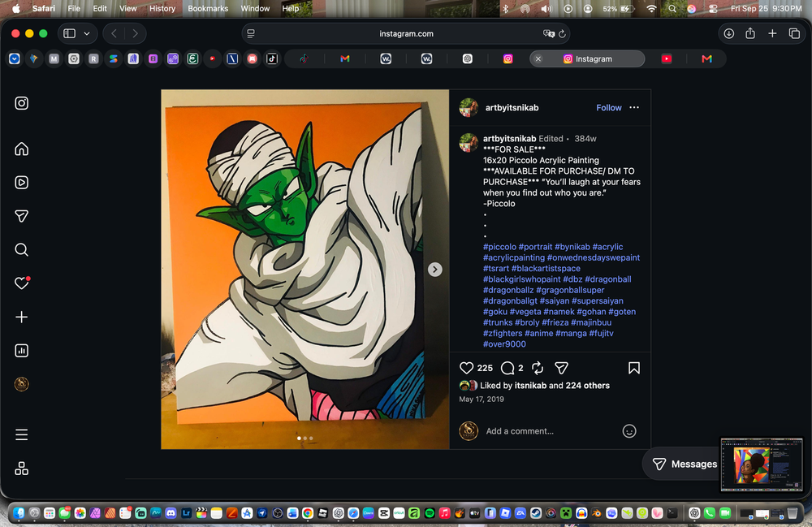Open Wi-Fi status in menu bar
Viewport: 812px width, 527px height.
click(x=651, y=8)
